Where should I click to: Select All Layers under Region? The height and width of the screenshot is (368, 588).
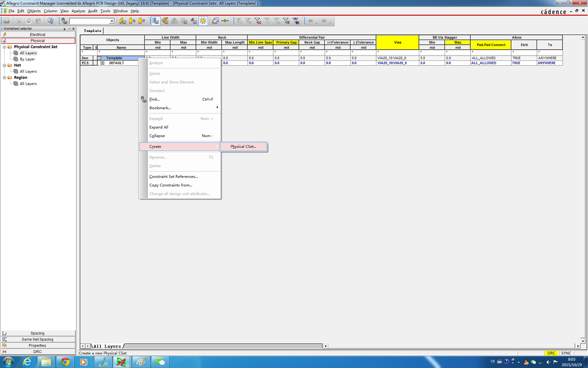click(28, 84)
